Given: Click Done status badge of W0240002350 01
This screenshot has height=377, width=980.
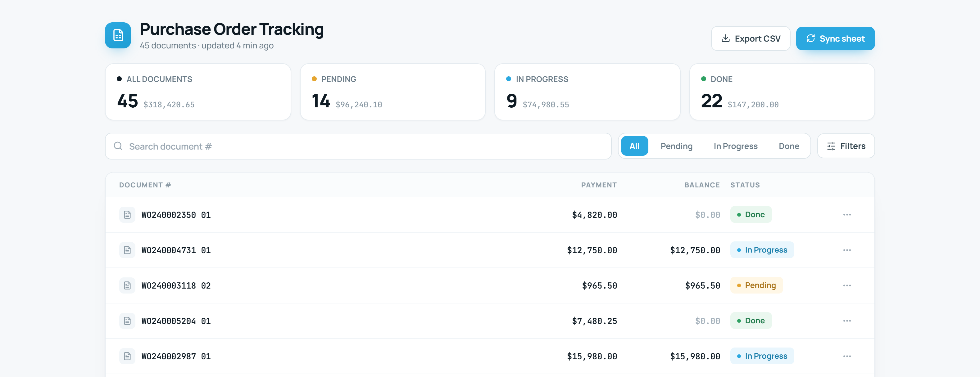Looking at the screenshot, I should click(751, 214).
